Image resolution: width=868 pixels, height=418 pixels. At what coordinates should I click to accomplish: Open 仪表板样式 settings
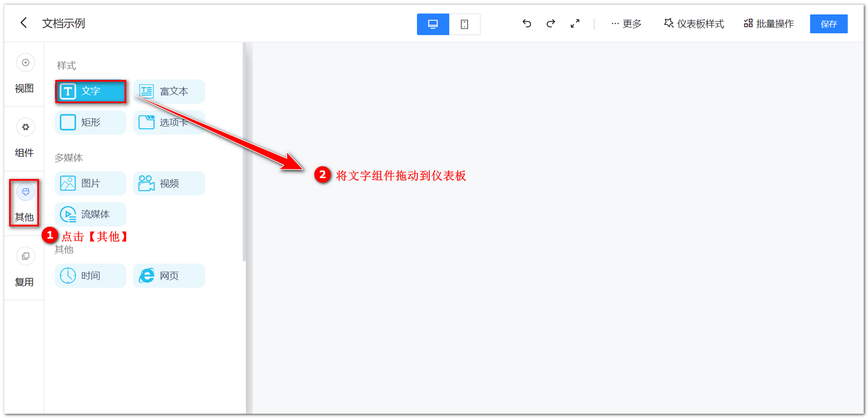694,24
